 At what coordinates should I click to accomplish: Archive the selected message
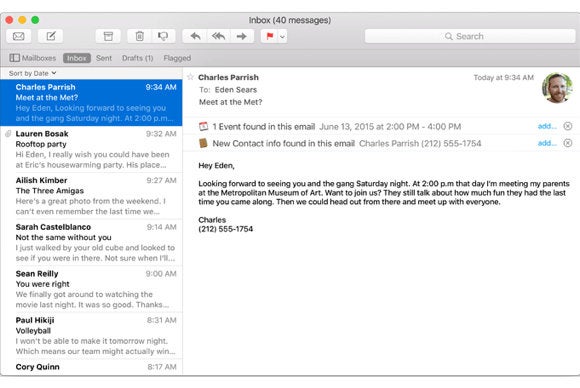coord(108,36)
